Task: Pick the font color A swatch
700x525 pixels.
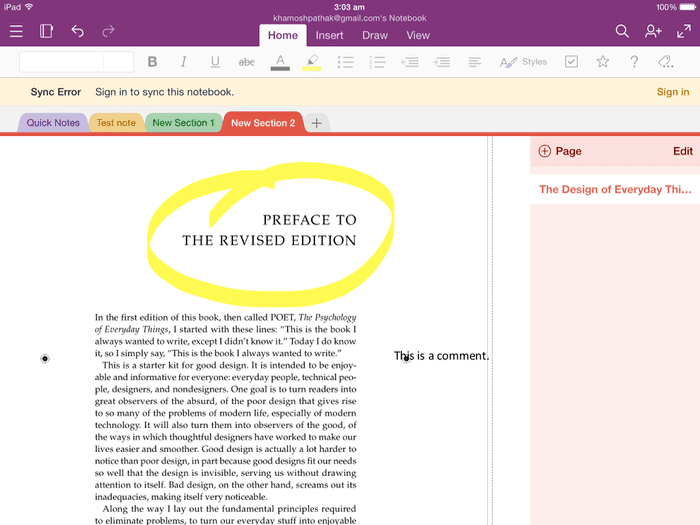Action: point(280,62)
